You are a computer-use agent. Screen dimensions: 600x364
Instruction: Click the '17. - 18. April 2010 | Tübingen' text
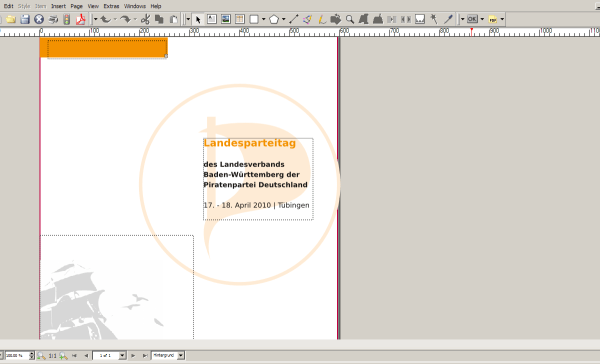tap(256, 205)
